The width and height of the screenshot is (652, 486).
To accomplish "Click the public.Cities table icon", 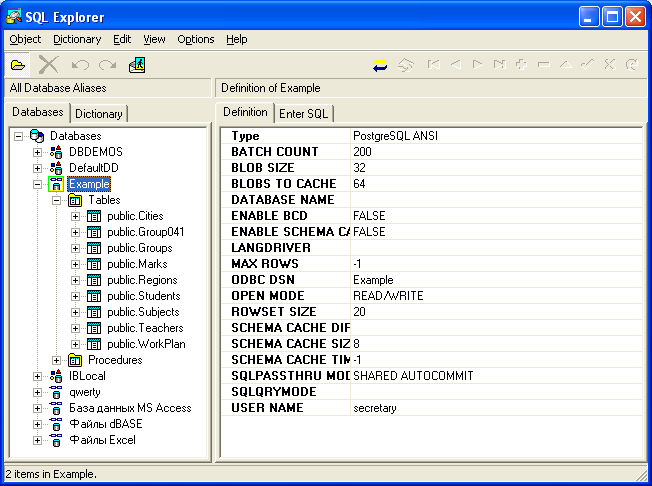I will tap(94, 216).
